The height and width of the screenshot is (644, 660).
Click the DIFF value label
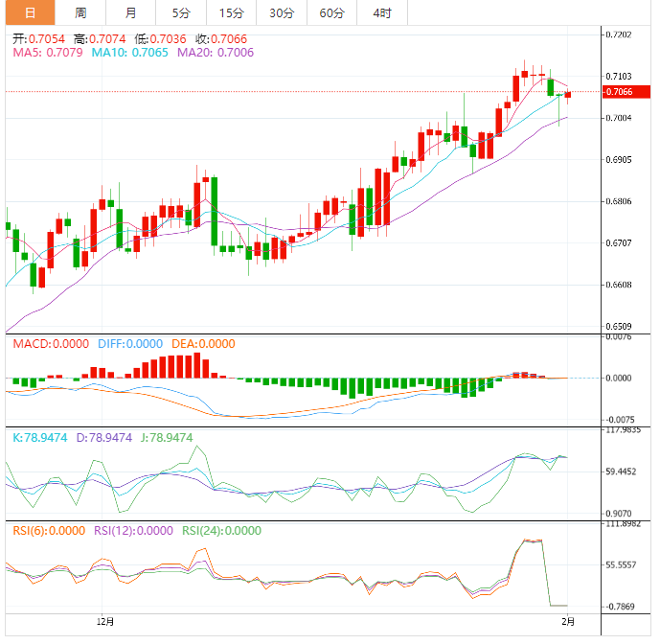130,344
